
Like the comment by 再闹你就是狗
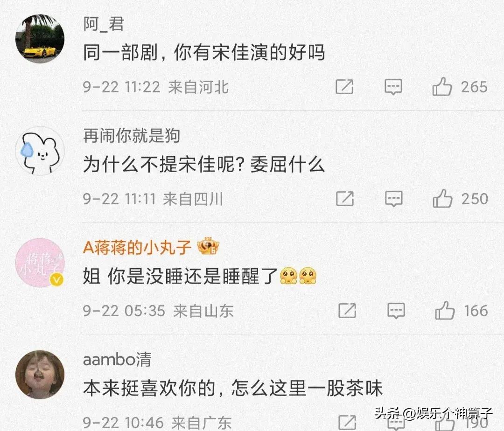click(442, 199)
